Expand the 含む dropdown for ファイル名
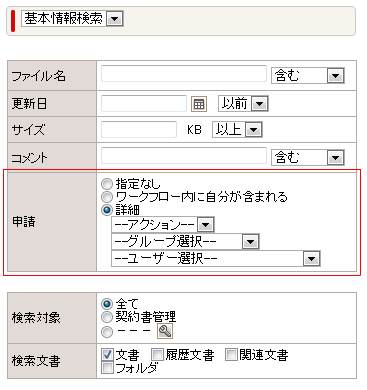Image resolution: width=367 pixels, height=390 pixels. coord(308,75)
